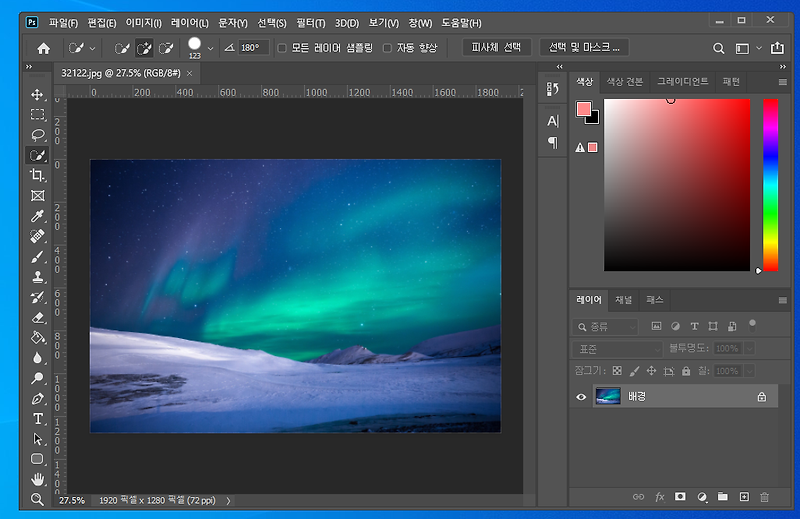The height and width of the screenshot is (519, 800).
Task: Select the Lasso tool
Action: pos(37,135)
